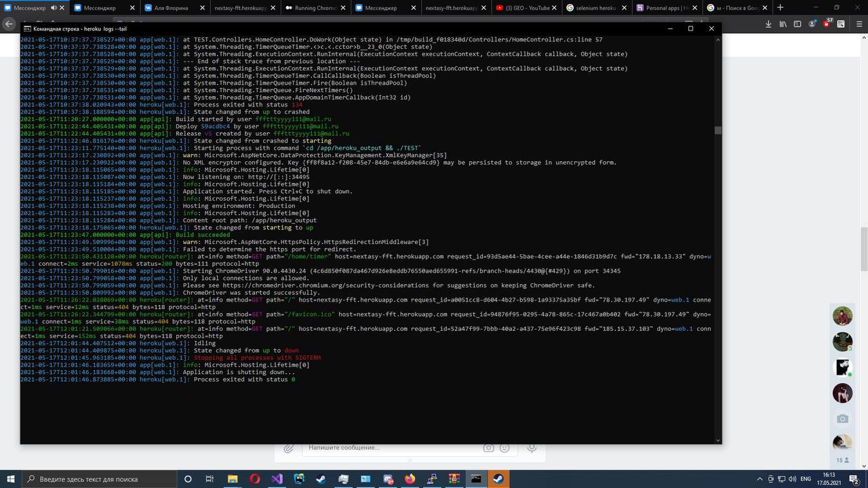Open the black-and-white avatar with online dot
Image resolution: width=868 pixels, height=488 pixels.
pos(842,367)
